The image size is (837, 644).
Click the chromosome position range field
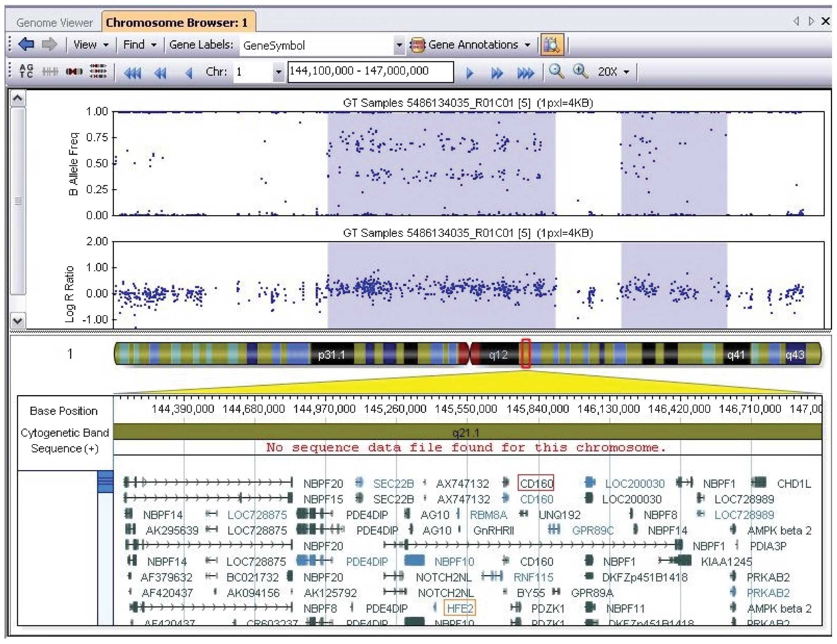point(370,72)
